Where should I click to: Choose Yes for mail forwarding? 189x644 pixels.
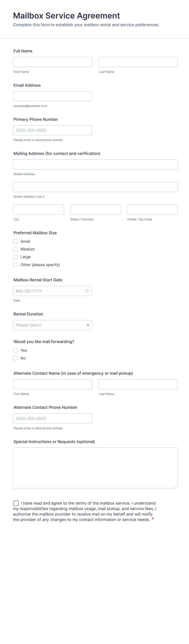point(15,350)
